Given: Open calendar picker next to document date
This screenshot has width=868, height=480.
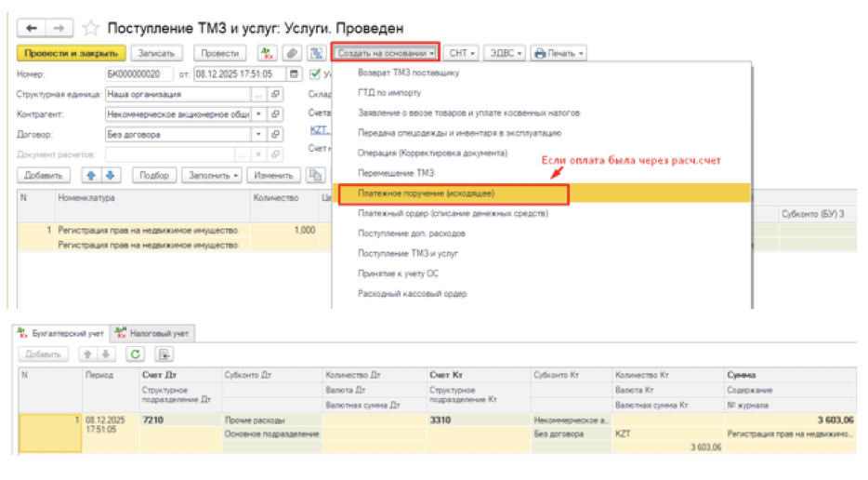Looking at the screenshot, I should [295, 73].
